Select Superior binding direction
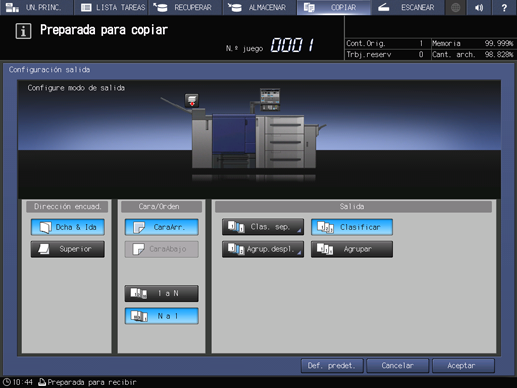Viewport: 517px width, 388px height. tap(68, 249)
